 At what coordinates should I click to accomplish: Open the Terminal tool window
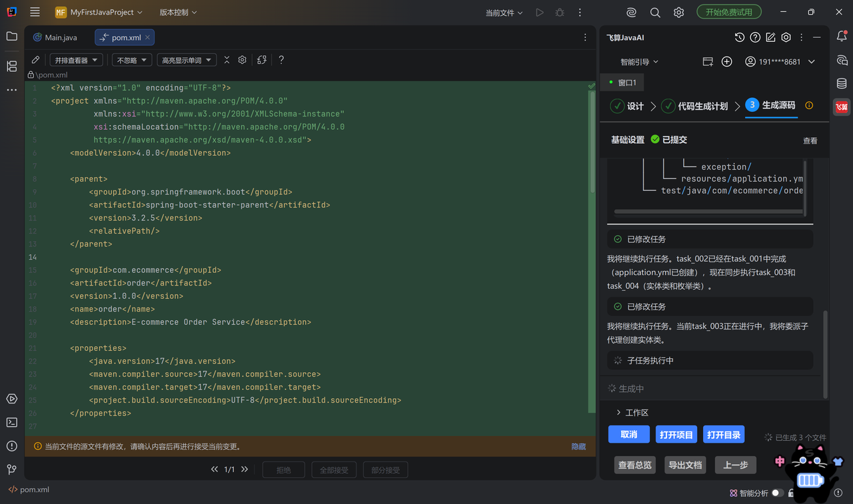[x=11, y=422]
